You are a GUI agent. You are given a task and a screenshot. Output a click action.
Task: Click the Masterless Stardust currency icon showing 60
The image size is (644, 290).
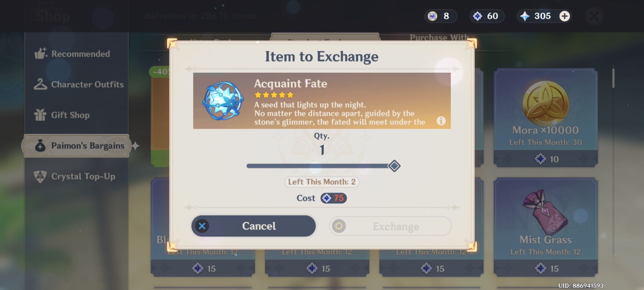(x=477, y=16)
